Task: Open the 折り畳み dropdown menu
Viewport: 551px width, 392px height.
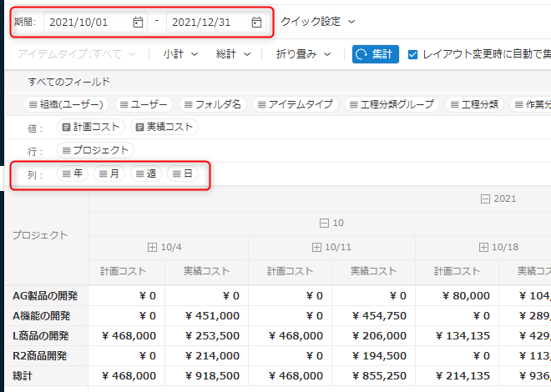Action: [304, 54]
